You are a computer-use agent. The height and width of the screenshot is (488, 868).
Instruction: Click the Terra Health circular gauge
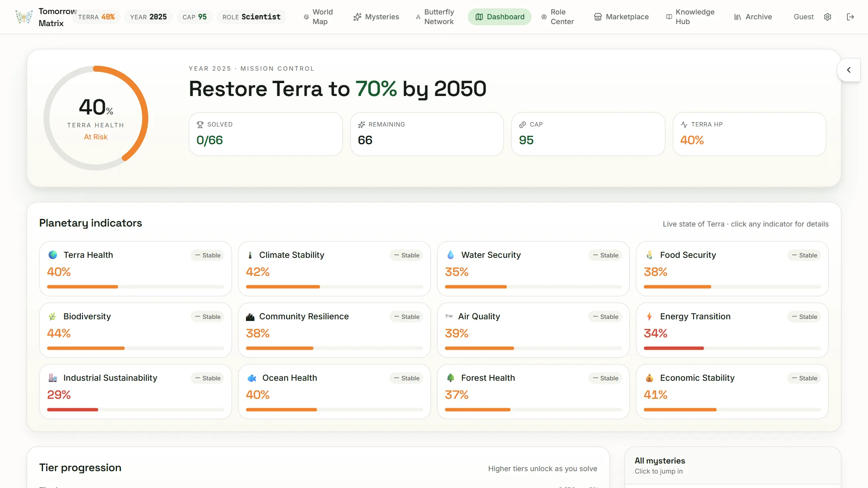(x=96, y=118)
